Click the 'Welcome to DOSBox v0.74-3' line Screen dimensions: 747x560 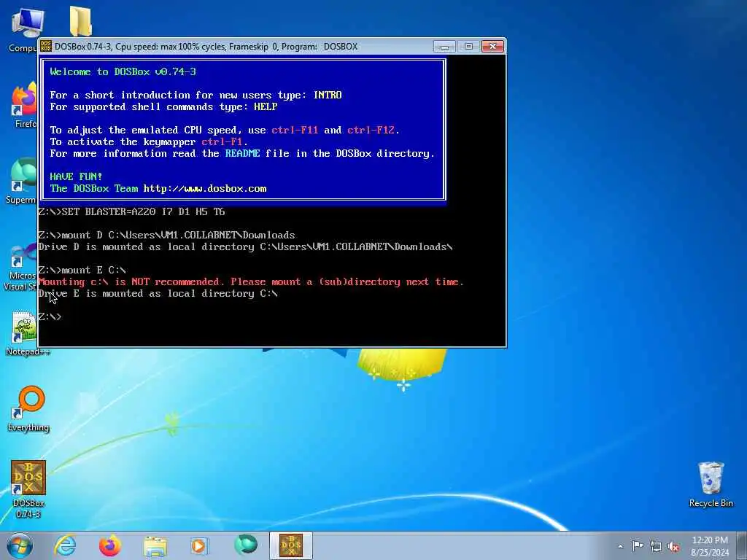(x=123, y=72)
